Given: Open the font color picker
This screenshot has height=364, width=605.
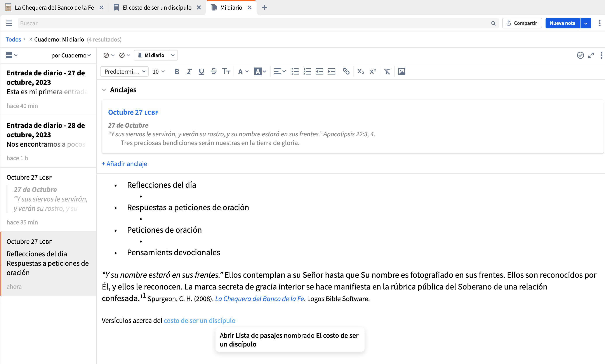Looking at the screenshot, I should pyautogui.click(x=243, y=71).
